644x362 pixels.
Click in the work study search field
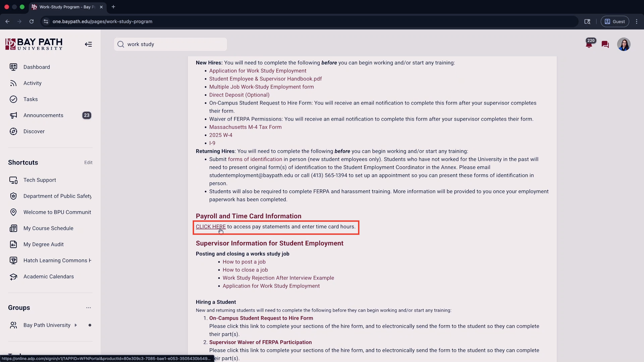click(x=174, y=44)
